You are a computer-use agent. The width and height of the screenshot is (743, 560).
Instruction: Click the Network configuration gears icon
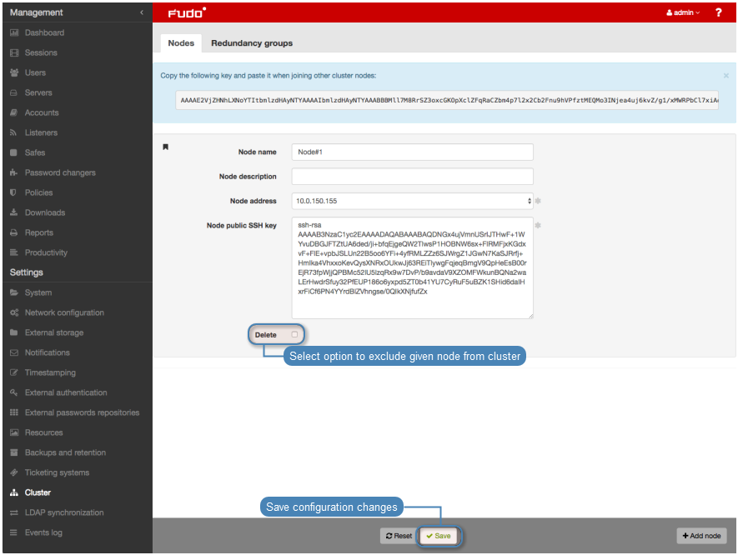click(x=14, y=312)
